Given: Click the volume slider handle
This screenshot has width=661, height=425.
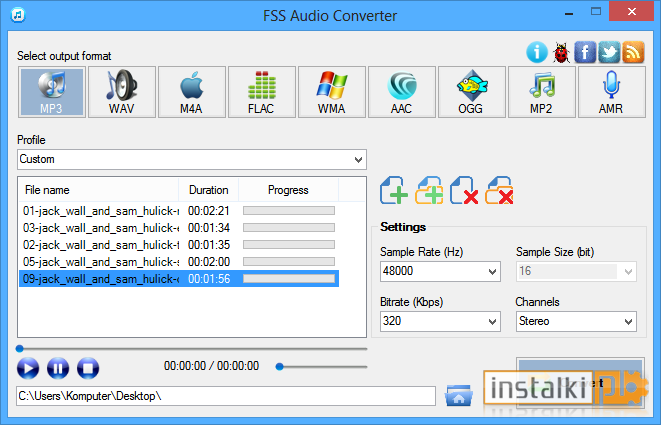Looking at the screenshot, I should click(279, 367).
